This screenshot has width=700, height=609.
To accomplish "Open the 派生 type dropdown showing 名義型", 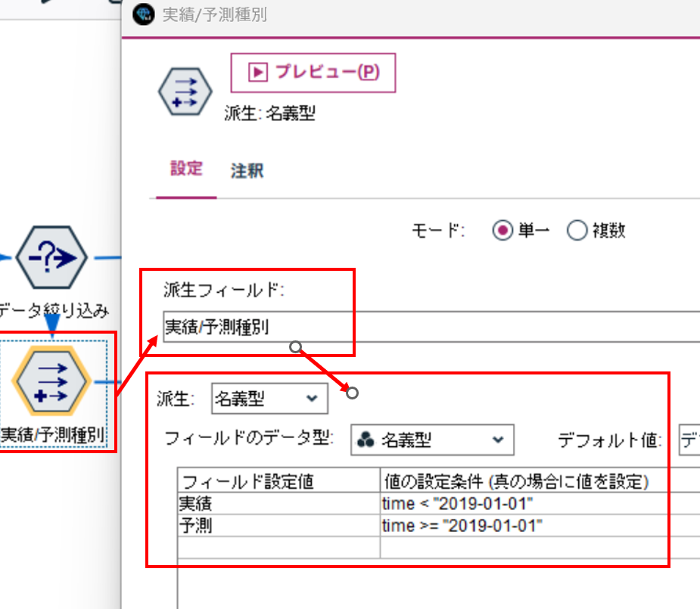I will [x=269, y=399].
